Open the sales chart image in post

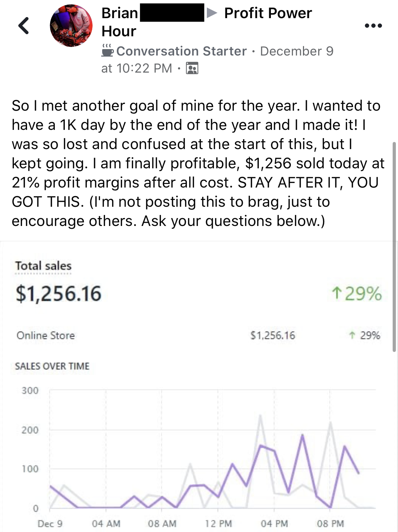pyautogui.click(x=198, y=386)
